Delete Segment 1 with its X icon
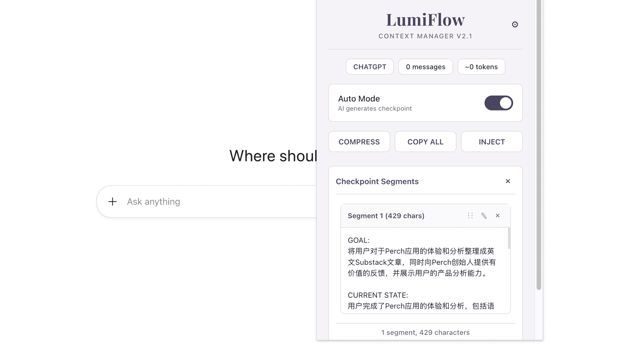644x362 pixels. (498, 215)
